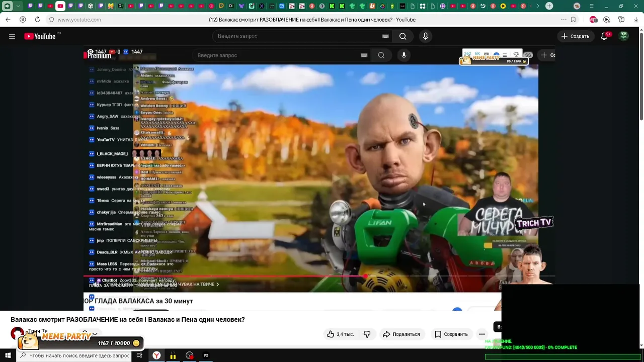Click the Сохранить save button
Image resolution: width=644 pixels, height=362 pixels.
coord(451,334)
